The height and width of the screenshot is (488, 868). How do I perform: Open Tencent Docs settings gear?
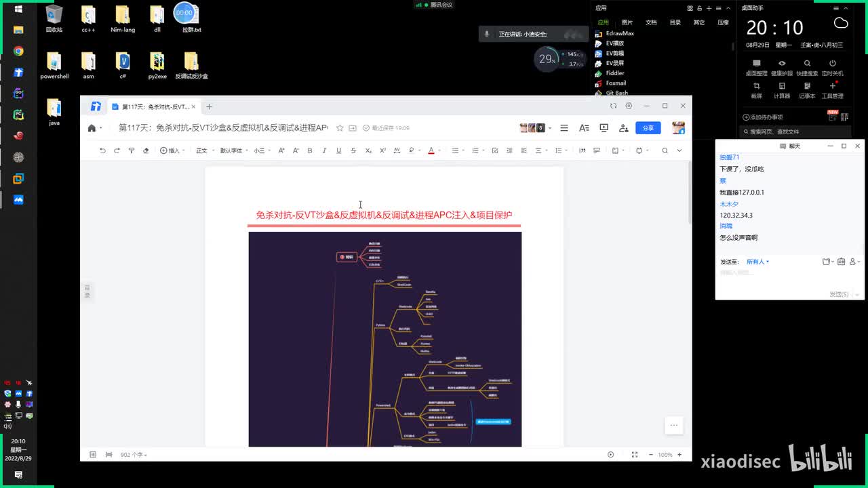coord(629,106)
